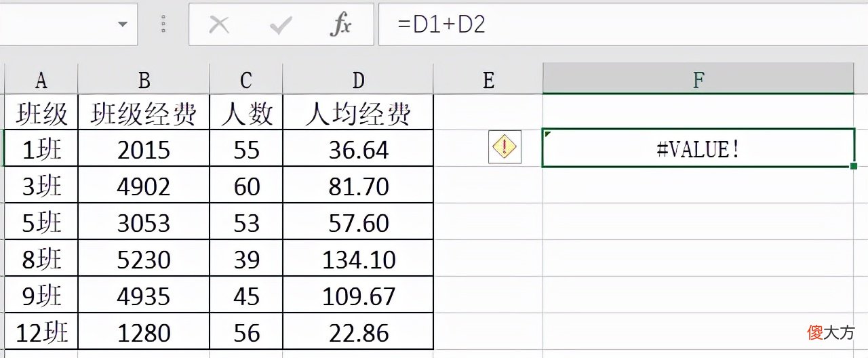Click the formula bar showing =D1+D2
Viewport: 868px width, 358px height.
click(623, 24)
